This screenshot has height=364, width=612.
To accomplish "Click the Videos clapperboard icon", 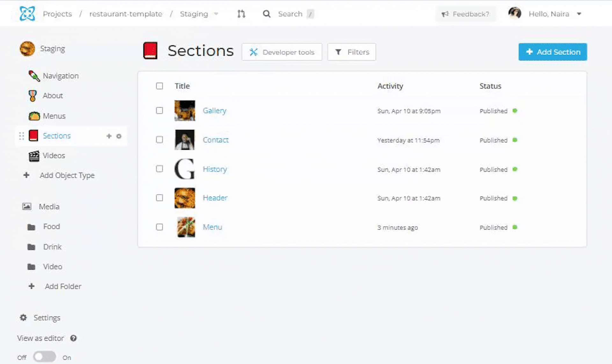I will pos(34,156).
